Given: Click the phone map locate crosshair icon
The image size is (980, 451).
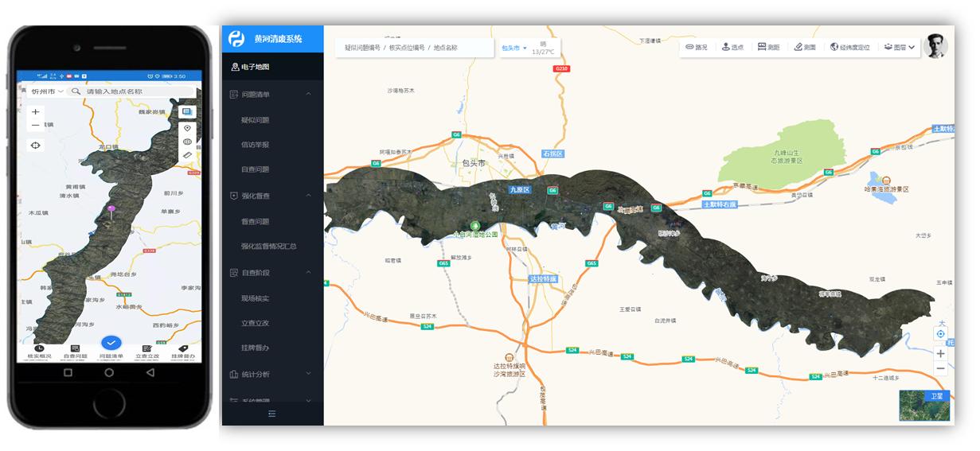Looking at the screenshot, I should coord(35,145).
